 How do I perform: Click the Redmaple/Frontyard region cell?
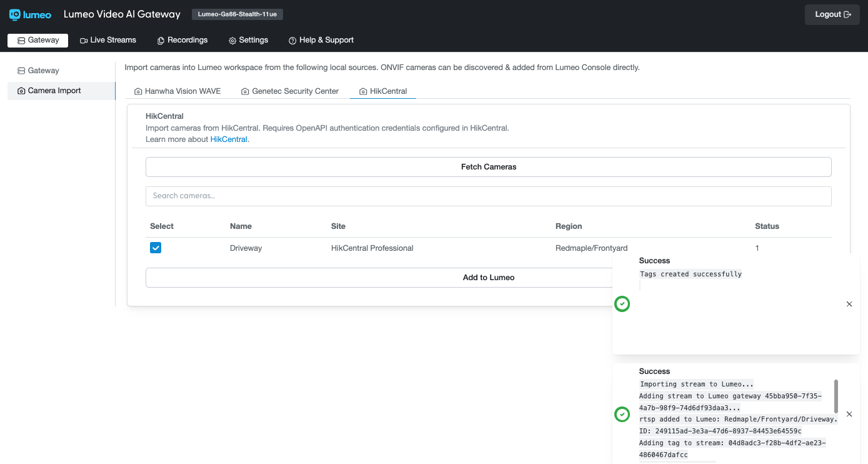pyautogui.click(x=592, y=248)
